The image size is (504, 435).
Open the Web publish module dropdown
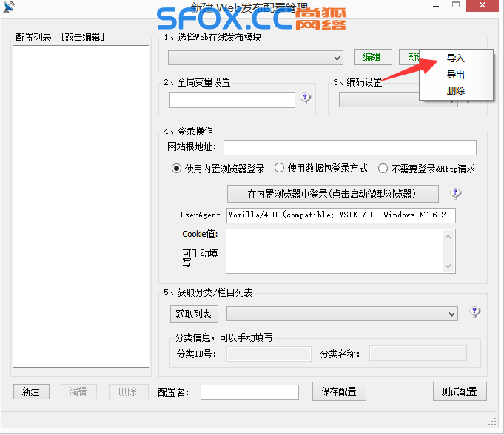coord(255,58)
